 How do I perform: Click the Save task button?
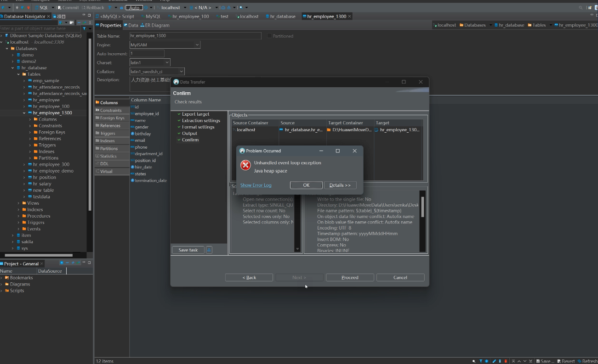pos(188,250)
